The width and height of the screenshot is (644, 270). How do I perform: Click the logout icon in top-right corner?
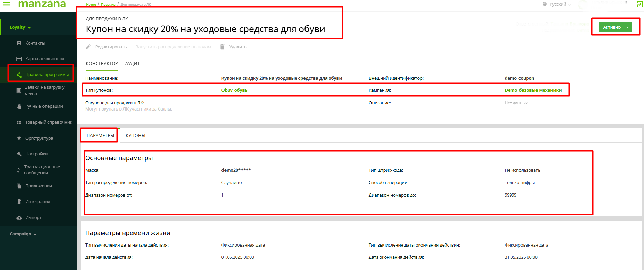[639, 4]
